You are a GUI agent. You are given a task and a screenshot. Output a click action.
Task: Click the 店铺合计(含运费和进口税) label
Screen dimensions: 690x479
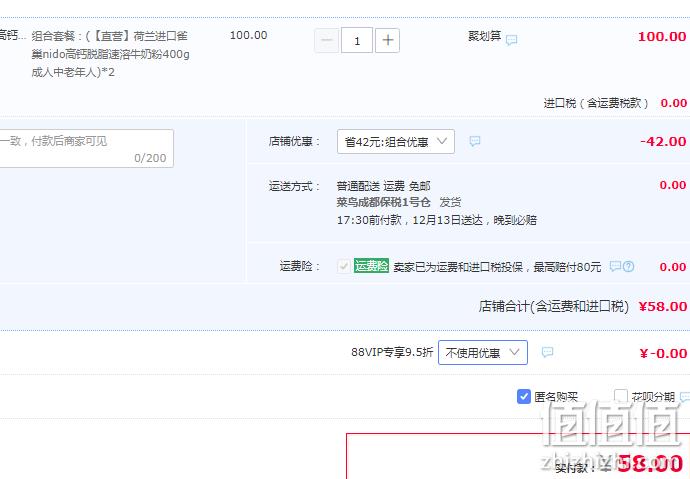tap(554, 306)
